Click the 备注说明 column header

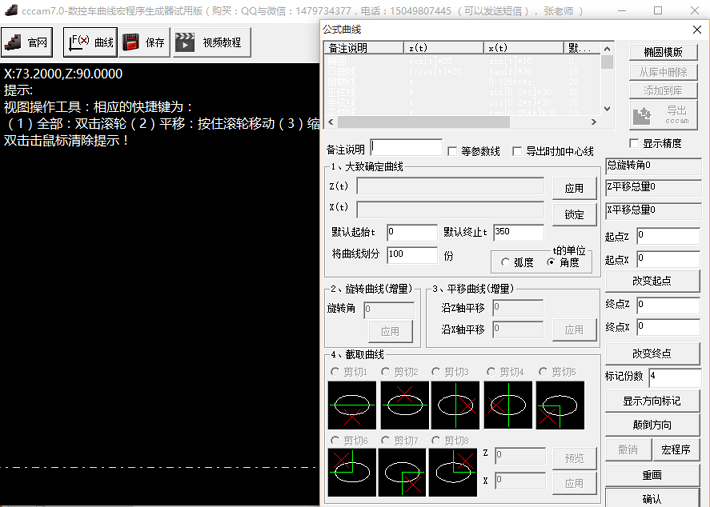click(x=364, y=48)
